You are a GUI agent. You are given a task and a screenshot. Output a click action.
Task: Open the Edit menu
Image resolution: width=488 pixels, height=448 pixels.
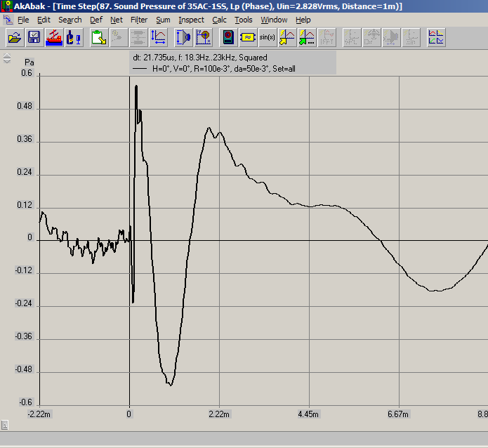[x=44, y=20]
